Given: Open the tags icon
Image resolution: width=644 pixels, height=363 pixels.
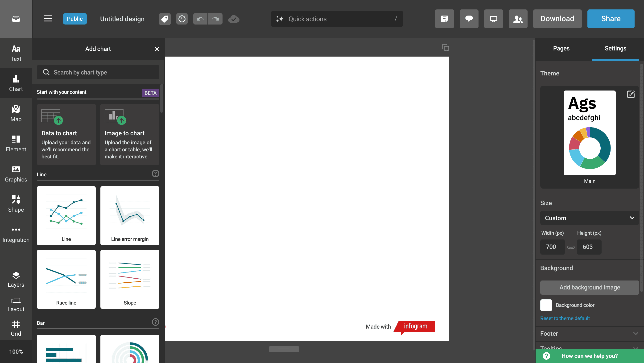Looking at the screenshot, I should point(165,19).
